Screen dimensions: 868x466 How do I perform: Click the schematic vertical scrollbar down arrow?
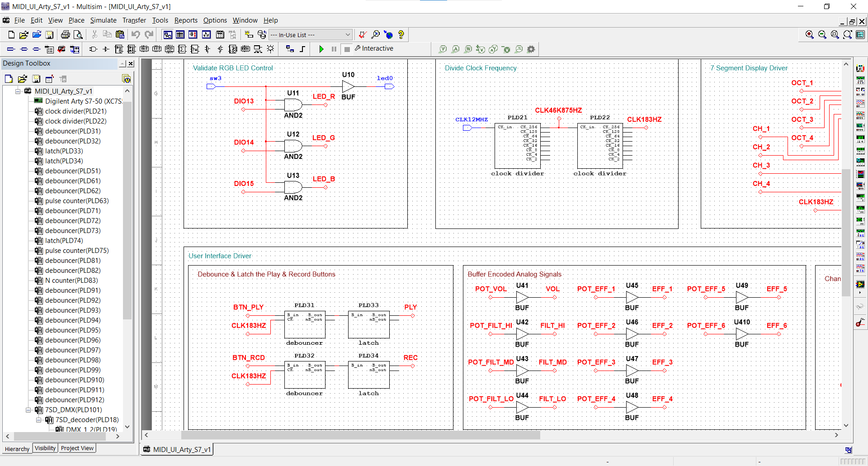[846, 426]
